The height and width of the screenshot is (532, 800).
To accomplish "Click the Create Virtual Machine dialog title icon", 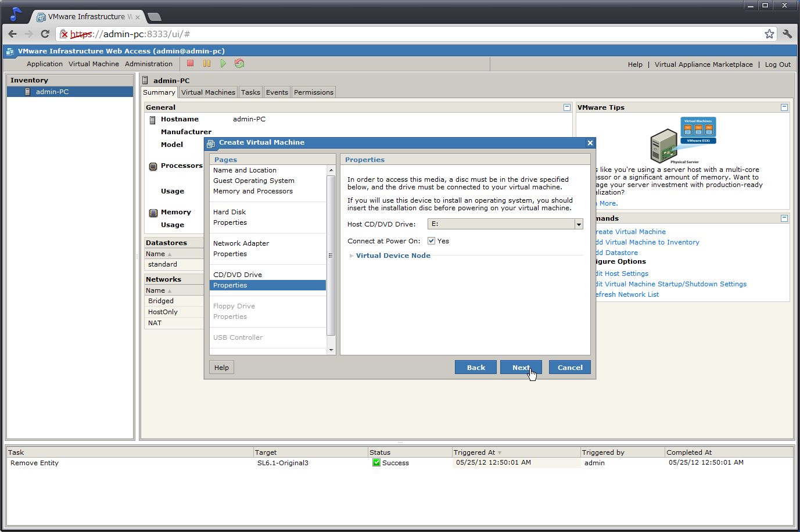I will pyautogui.click(x=211, y=143).
